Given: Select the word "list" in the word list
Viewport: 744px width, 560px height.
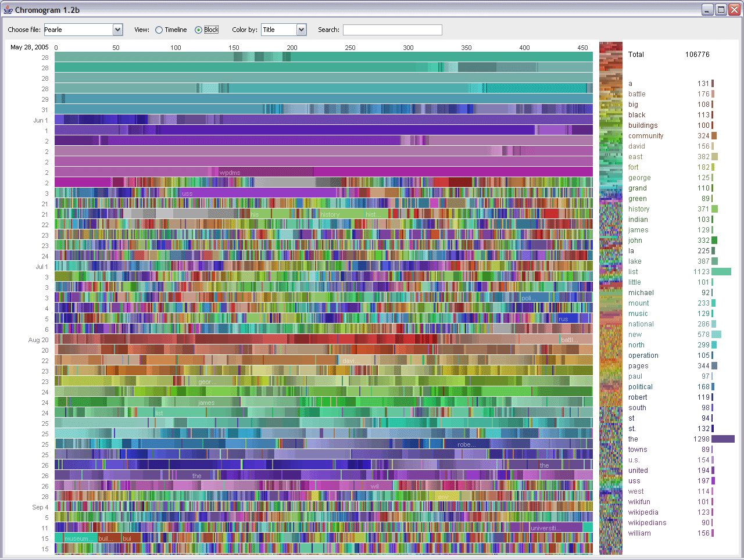Looking at the screenshot, I should tap(632, 271).
